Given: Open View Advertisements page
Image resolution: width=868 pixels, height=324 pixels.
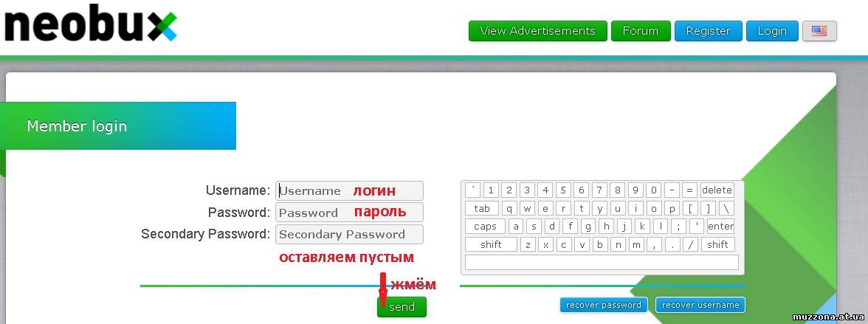Looking at the screenshot, I should point(537,31).
